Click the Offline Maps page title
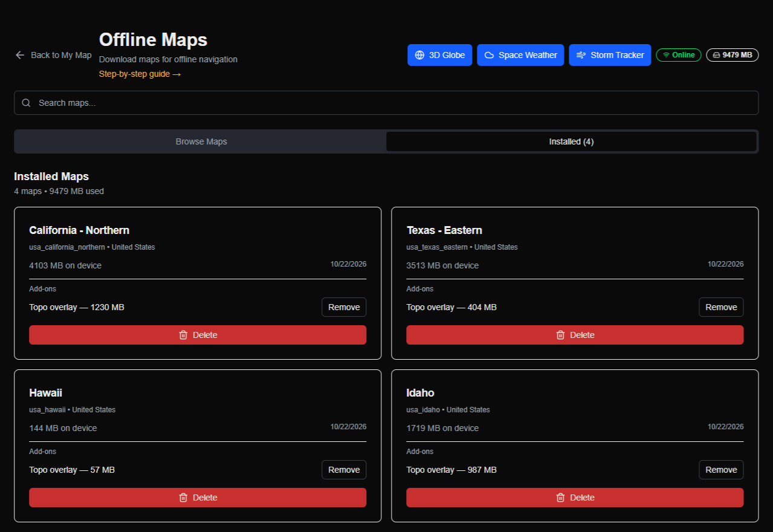 click(153, 40)
